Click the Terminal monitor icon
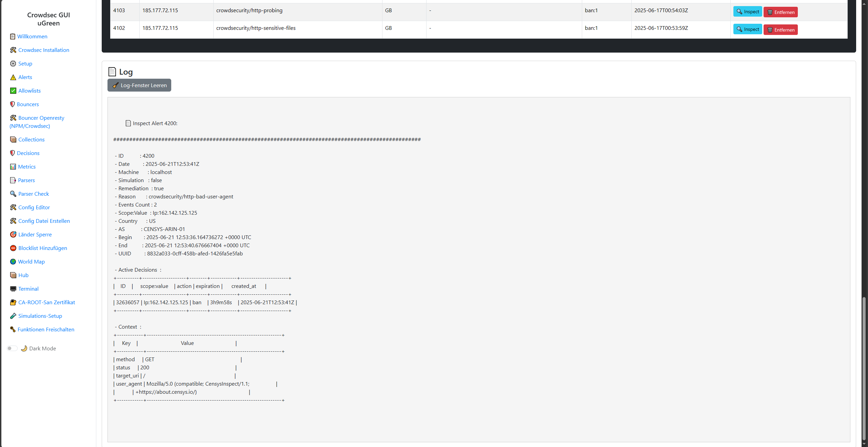Screen dimensions: 868x447 click(13, 289)
